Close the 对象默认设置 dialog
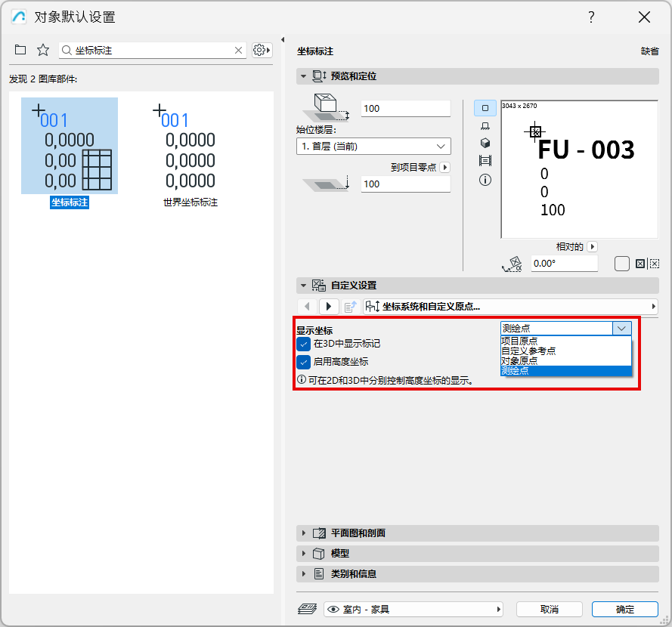This screenshot has height=627, width=672. [x=644, y=17]
